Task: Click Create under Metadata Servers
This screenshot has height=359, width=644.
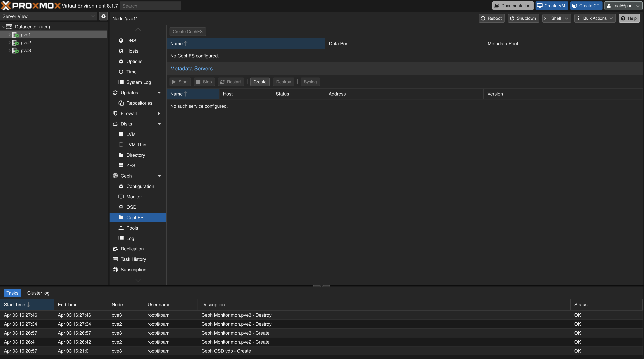Action: (260, 82)
